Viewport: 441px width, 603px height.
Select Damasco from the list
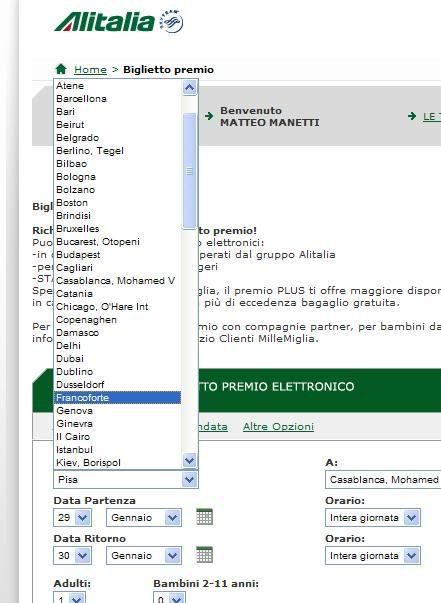coord(118,333)
